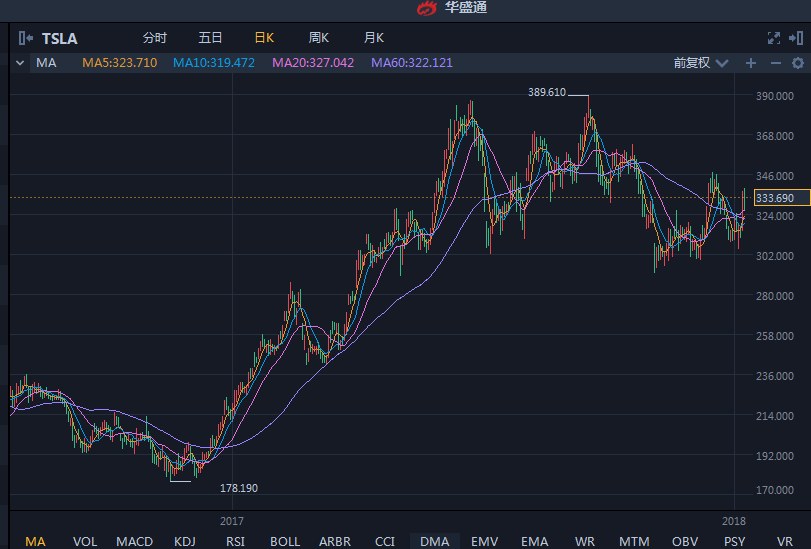The width and height of the screenshot is (811, 549).
Task: Click the collapse right panel icon
Action: (796, 38)
